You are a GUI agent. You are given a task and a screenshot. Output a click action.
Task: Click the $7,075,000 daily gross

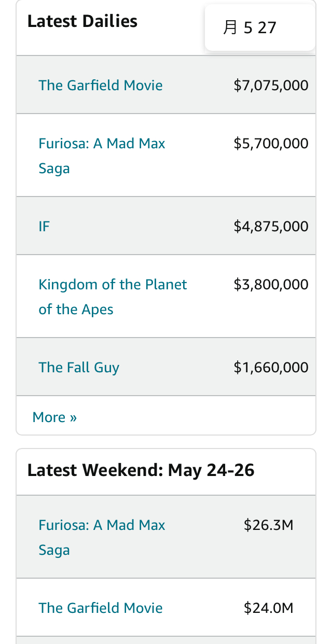[271, 86]
